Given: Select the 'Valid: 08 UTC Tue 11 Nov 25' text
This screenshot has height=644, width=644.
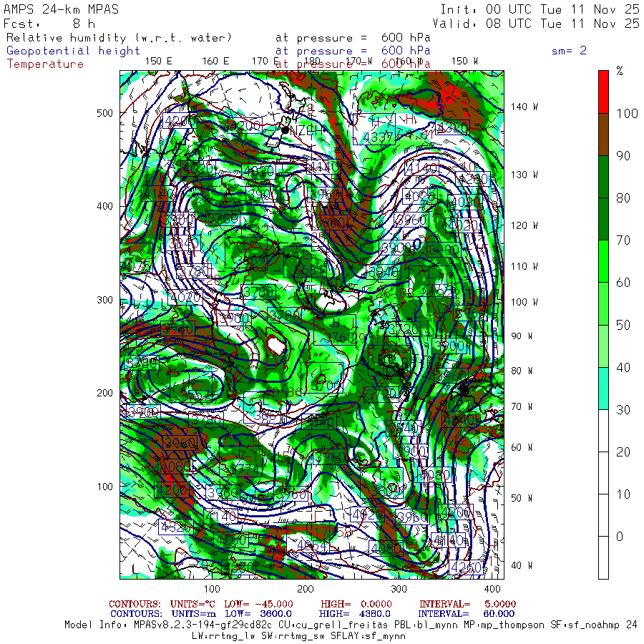Looking at the screenshot, I should [540, 23].
